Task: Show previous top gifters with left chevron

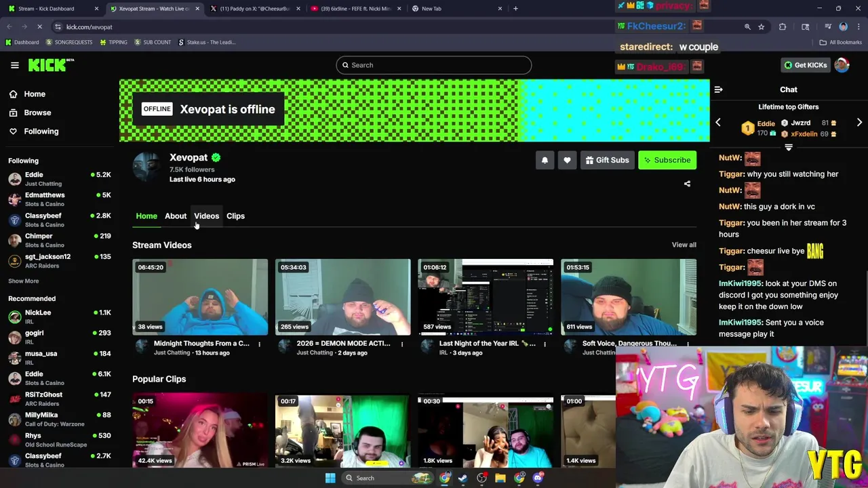Action: pyautogui.click(x=718, y=123)
